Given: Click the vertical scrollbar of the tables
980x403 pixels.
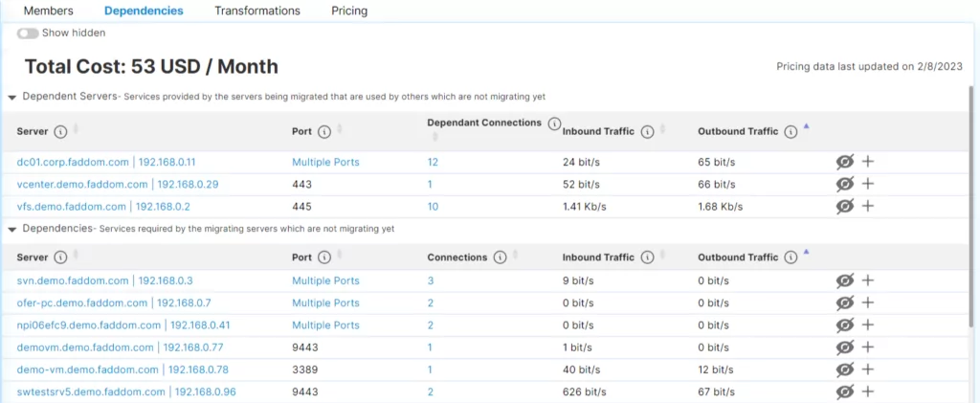Looking at the screenshot, I should point(970,206).
